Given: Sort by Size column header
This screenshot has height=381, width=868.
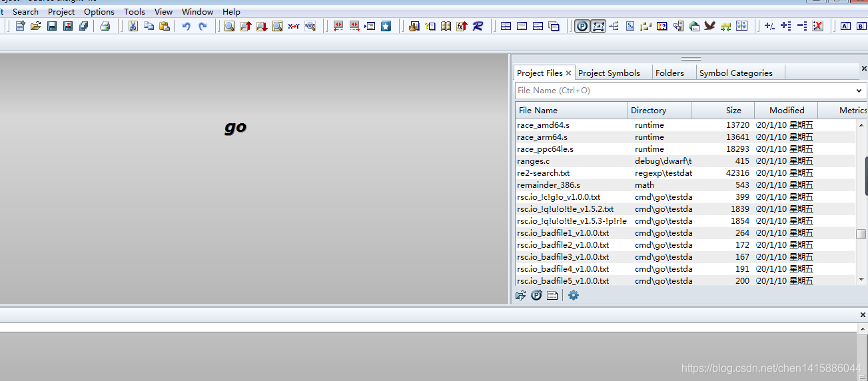Looking at the screenshot, I should 723,111.
